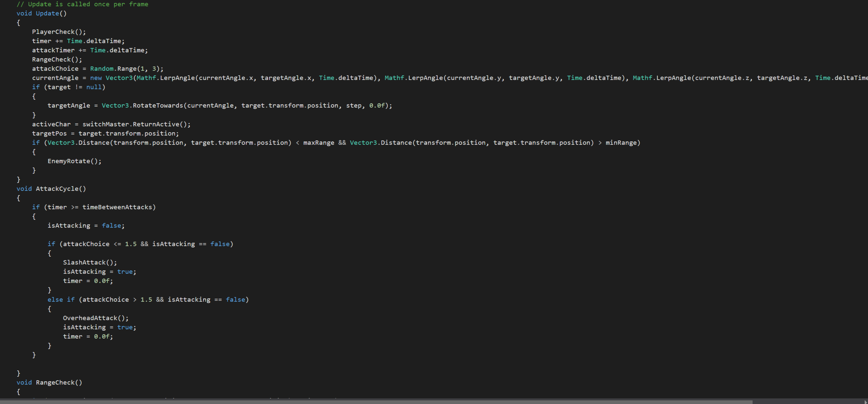Click the 'void RangeCheck()' method name
This screenshot has height=404, width=868.
pyautogui.click(x=55, y=382)
